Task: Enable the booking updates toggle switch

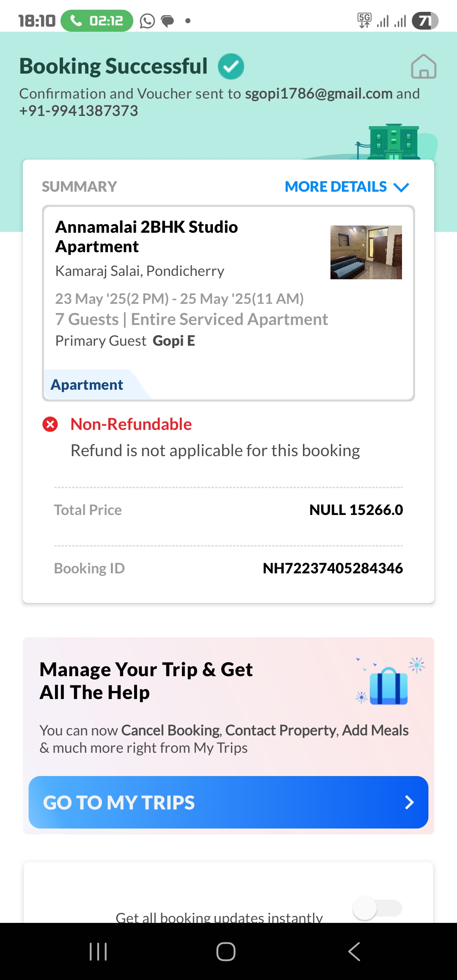Action: point(377,908)
